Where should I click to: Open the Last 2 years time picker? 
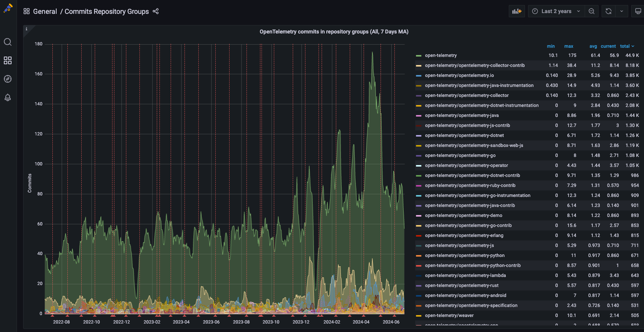click(556, 11)
